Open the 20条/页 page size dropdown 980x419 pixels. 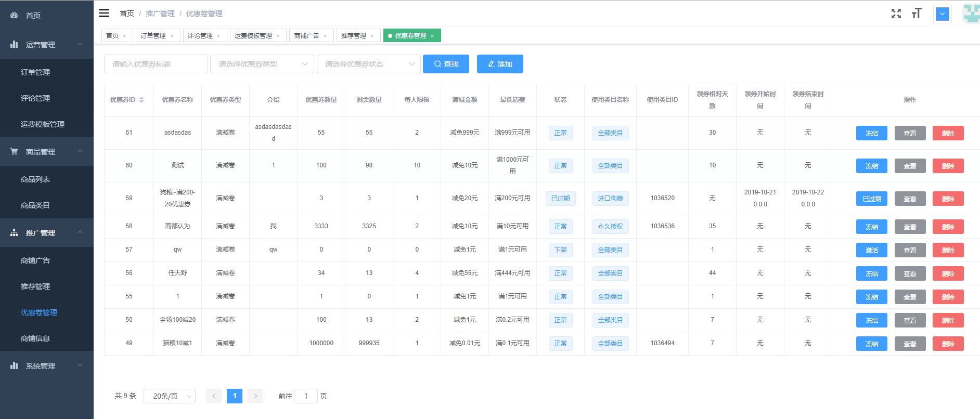click(170, 396)
